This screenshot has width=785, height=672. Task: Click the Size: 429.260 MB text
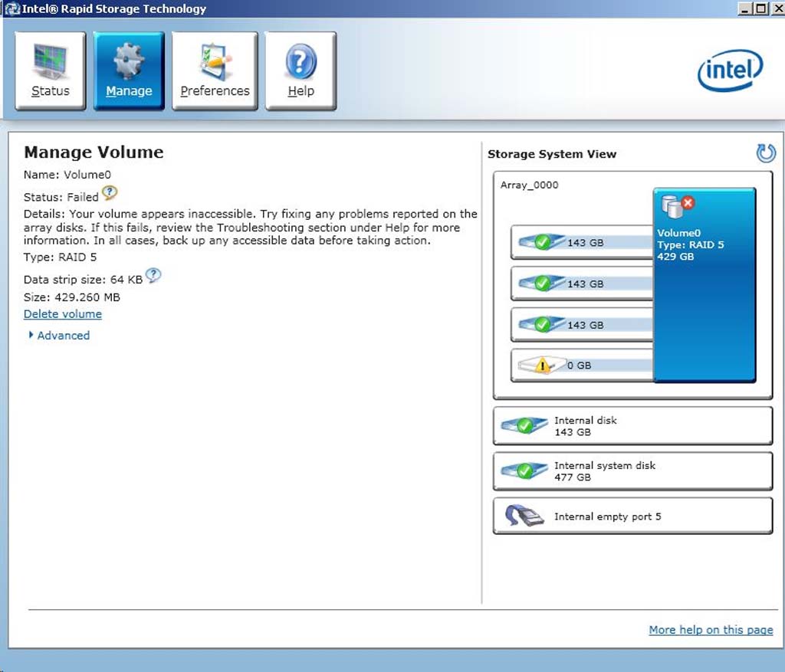71,297
